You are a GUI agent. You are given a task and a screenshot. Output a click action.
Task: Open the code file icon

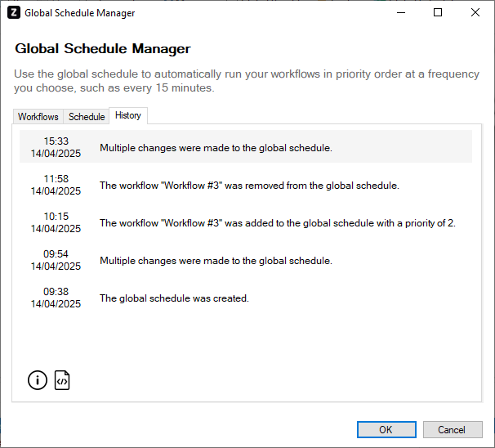(x=62, y=380)
